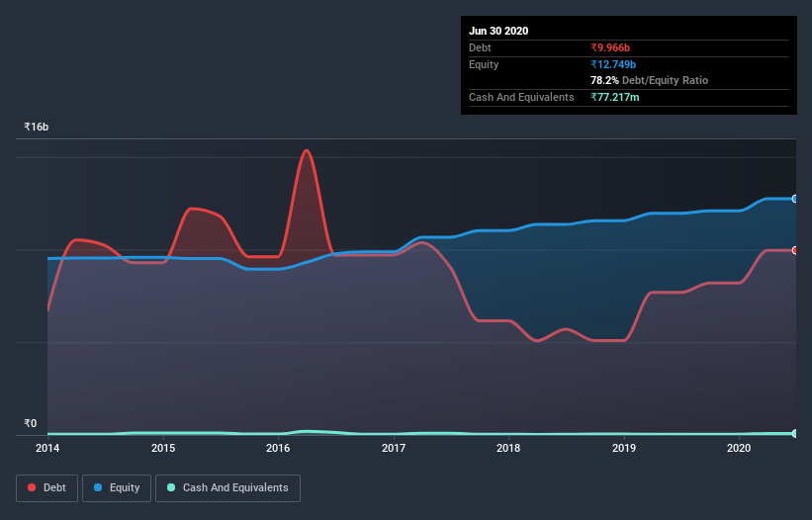Click the 2015 x-axis label

click(x=163, y=448)
